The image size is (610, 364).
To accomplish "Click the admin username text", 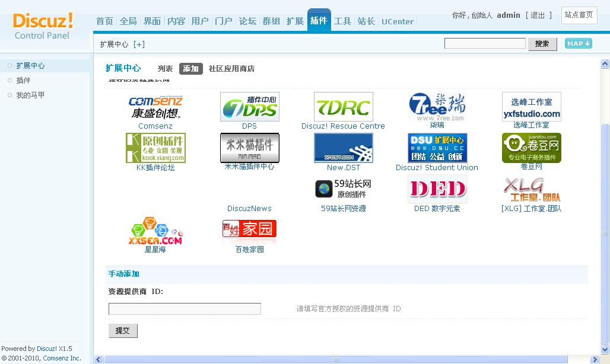I will point(509,15).
